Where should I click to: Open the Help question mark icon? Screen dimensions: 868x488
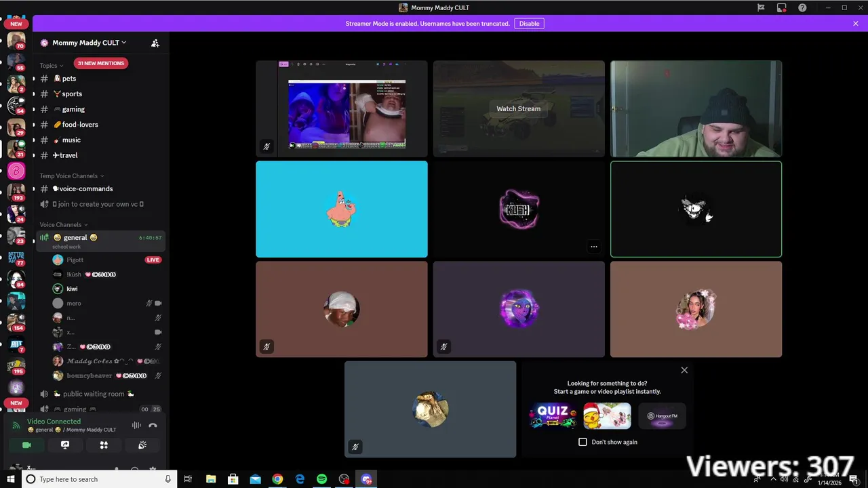[802, 7]
